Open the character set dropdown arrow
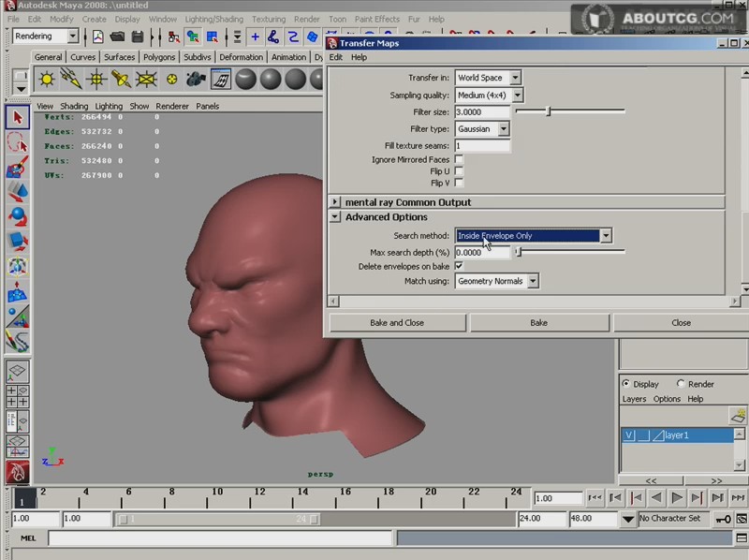Image resolution: width=749 pixels, height=560 pixels. coord(628,519)
